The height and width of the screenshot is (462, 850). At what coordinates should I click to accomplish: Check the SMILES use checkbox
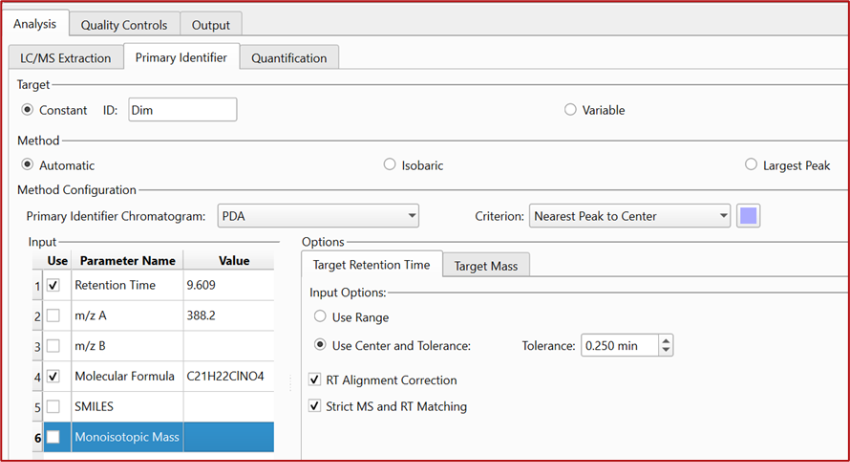pos(53,407)
